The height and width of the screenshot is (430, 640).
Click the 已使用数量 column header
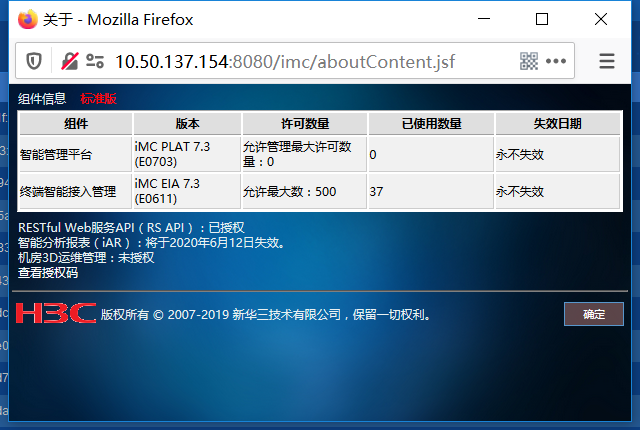tap(431, 124)
